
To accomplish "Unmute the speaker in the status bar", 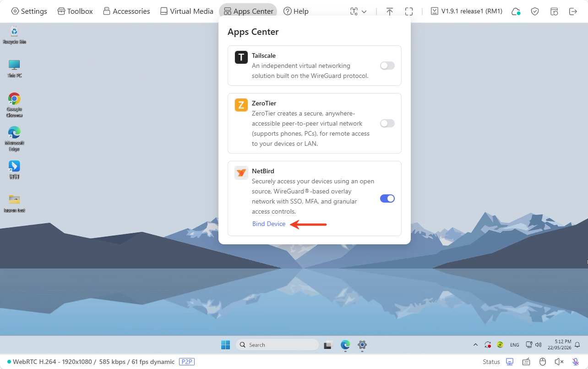I will (x=559, y=362).
